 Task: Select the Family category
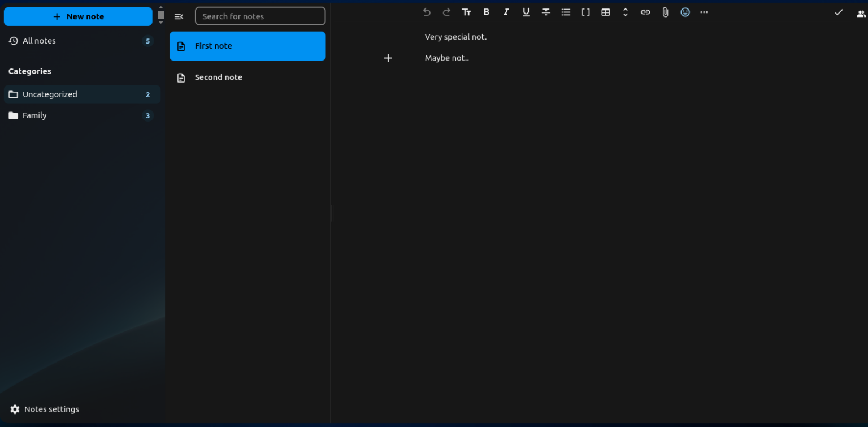pyautogui.click(x=34, y=115)
